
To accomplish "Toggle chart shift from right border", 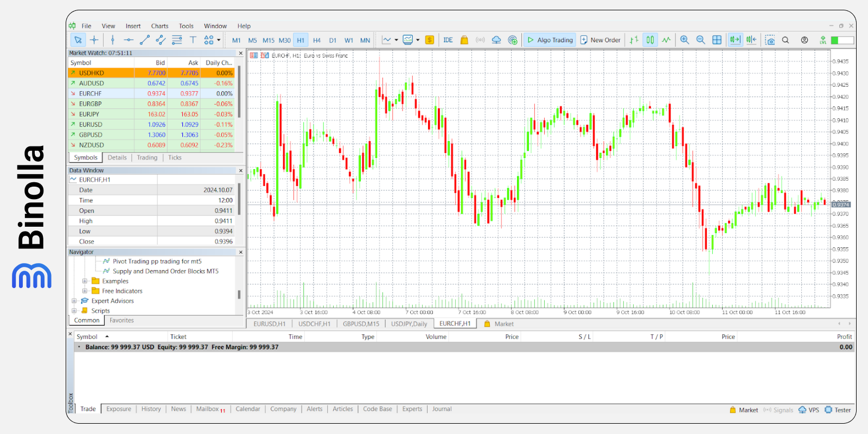I will (x=751, y=40).
